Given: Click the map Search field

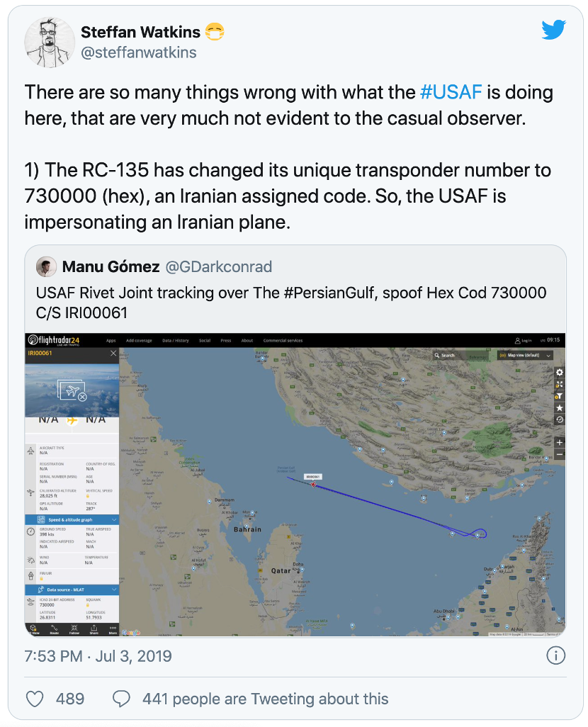Looking at the screenshot, I should coord(459,355).
